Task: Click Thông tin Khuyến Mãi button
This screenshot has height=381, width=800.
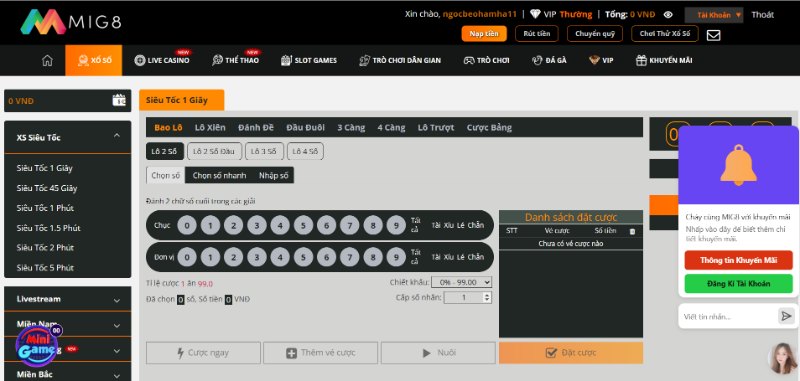Action: (x=738, y=260)
